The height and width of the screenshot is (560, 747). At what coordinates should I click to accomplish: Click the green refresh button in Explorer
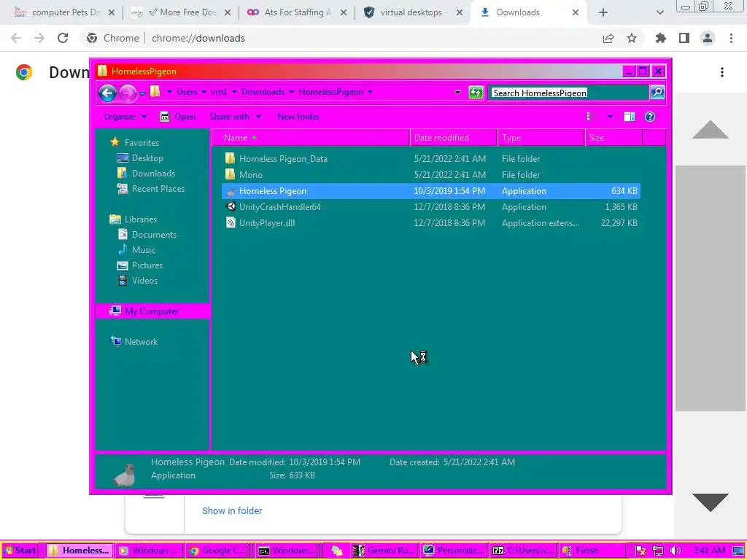tap(476, 93)
